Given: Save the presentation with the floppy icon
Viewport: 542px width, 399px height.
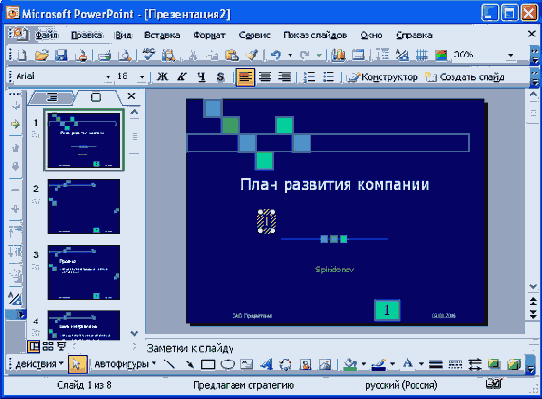Looking at the screenshot, I should [x=61, y=55].
